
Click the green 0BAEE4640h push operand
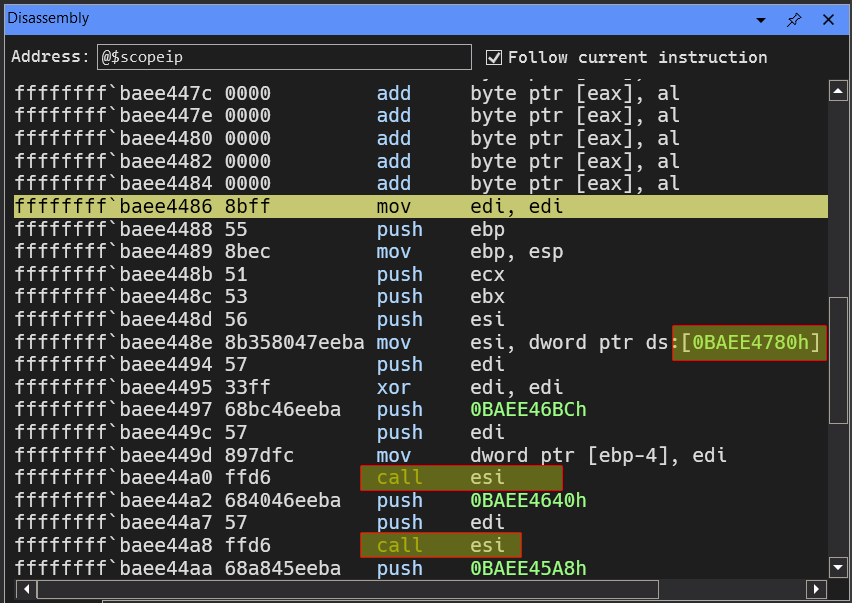pos(528,500)
